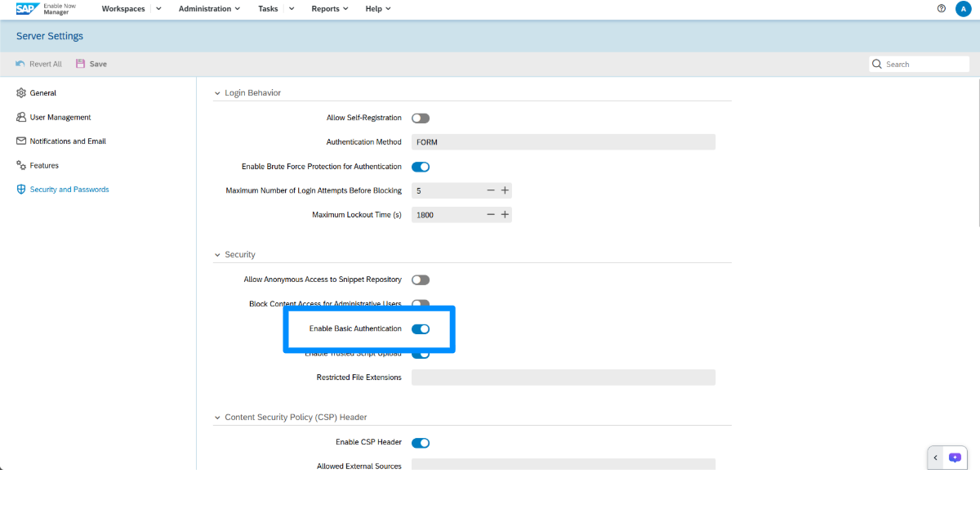Increase Maximum Lockout Time with plus
Screen dimensions: 980x523
pyautogui.click(x=505, y=215)
